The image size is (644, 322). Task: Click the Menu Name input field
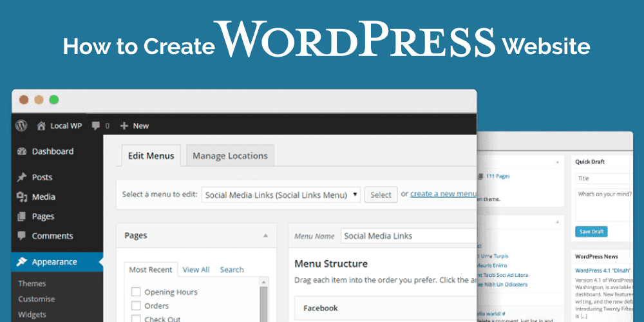[409, 236]
